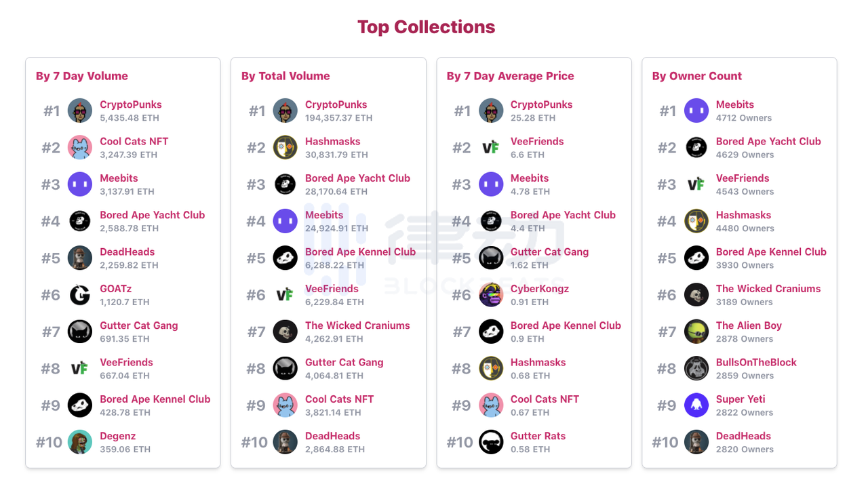Click BullsOnTheBlock avatar icon
Viewport: 868px width, 499px height.
pos(696,368)
